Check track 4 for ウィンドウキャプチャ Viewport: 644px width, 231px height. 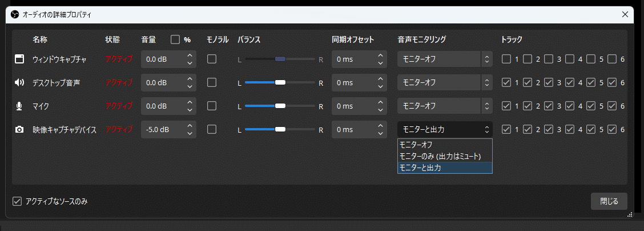[x=570, y=59]
